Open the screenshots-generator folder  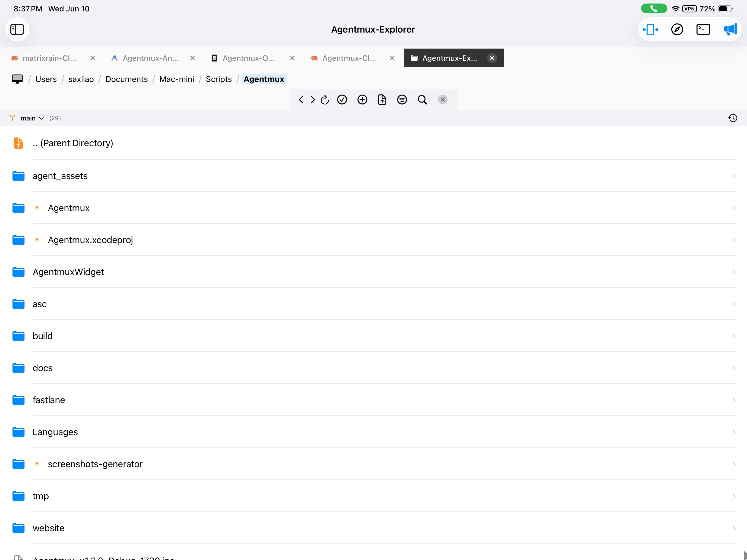pos(373,464)
